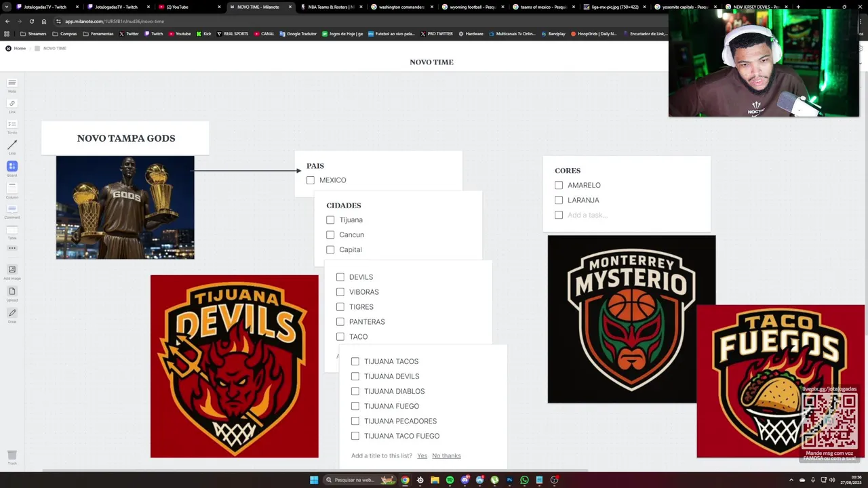Open the Ferramentas bookmark folder
Viewport: 868px width, 488px height.
98,34
